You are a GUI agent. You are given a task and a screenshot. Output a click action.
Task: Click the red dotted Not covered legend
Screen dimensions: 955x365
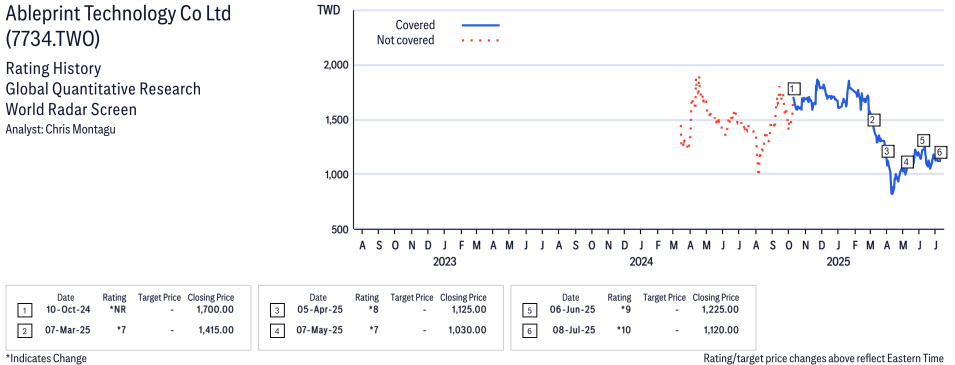click(481, 41)
